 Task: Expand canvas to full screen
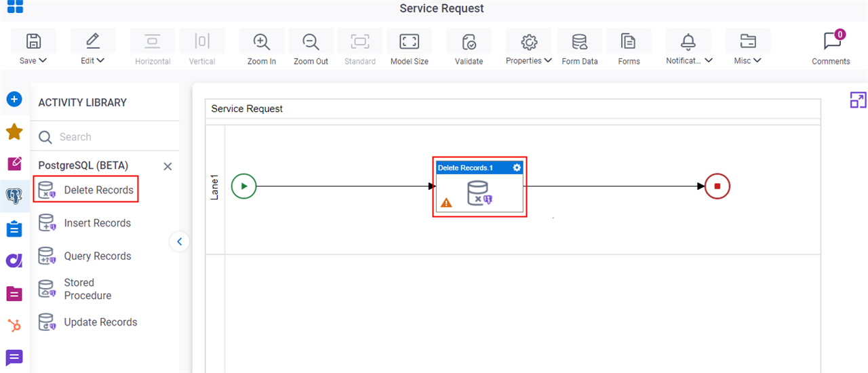click(858, 100)
